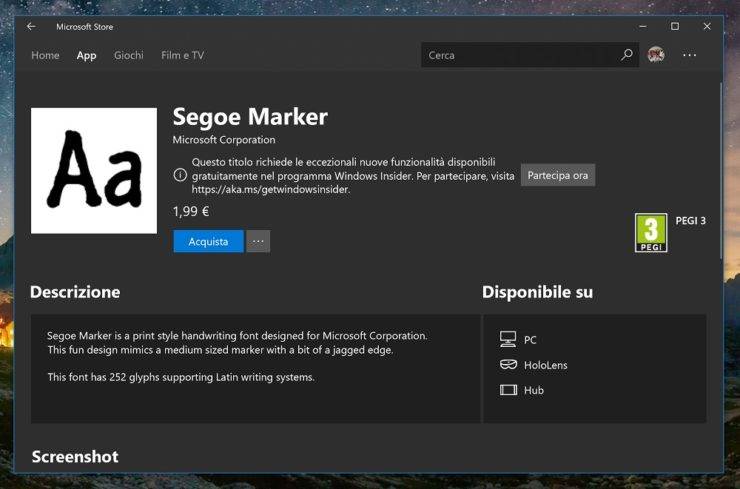Open the Giochi tab
This screenshot has height=489, width=740.
point(128,55)
